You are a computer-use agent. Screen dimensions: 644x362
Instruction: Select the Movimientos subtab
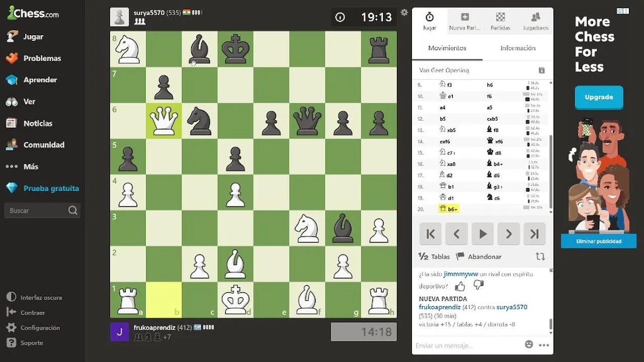pyautogui.click(x=447, y=48)
